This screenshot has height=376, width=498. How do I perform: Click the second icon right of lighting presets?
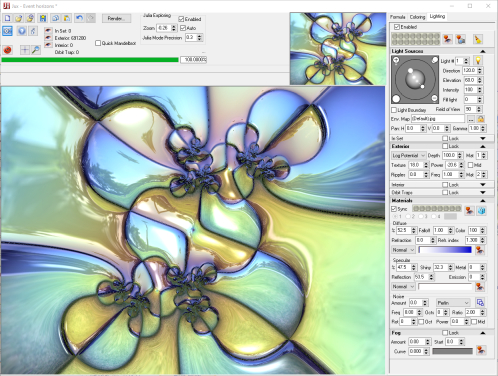(461, 39)
